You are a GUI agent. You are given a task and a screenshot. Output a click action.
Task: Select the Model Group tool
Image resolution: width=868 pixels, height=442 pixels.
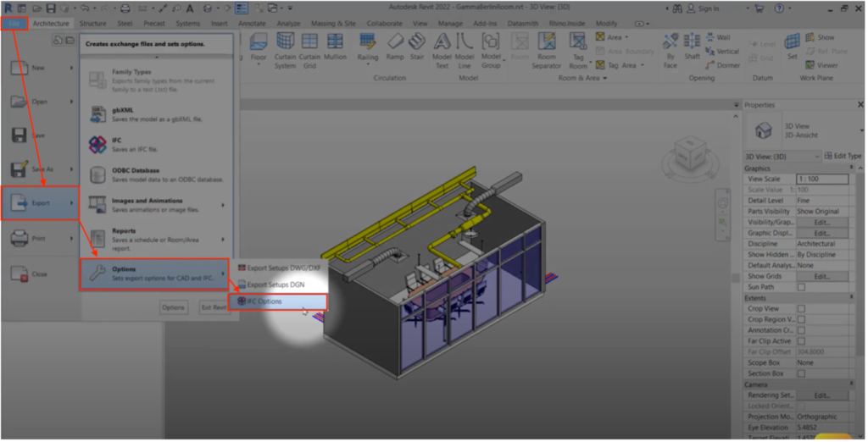tap(491, 50)
